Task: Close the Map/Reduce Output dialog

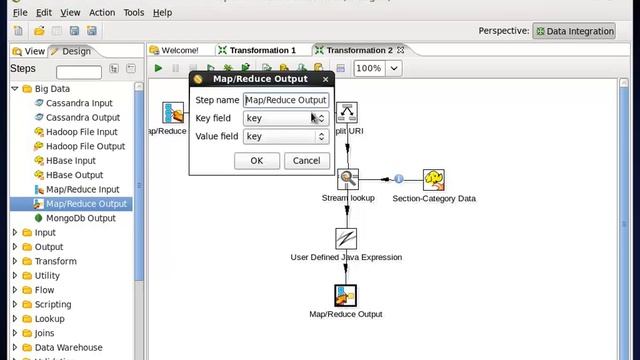Action: [325, 79]
